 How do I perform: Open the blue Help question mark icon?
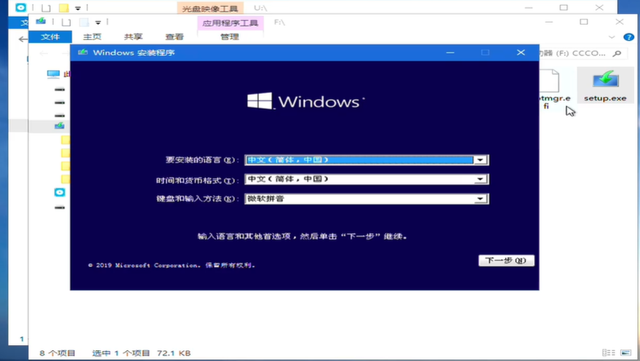click(x=629, y=37)
